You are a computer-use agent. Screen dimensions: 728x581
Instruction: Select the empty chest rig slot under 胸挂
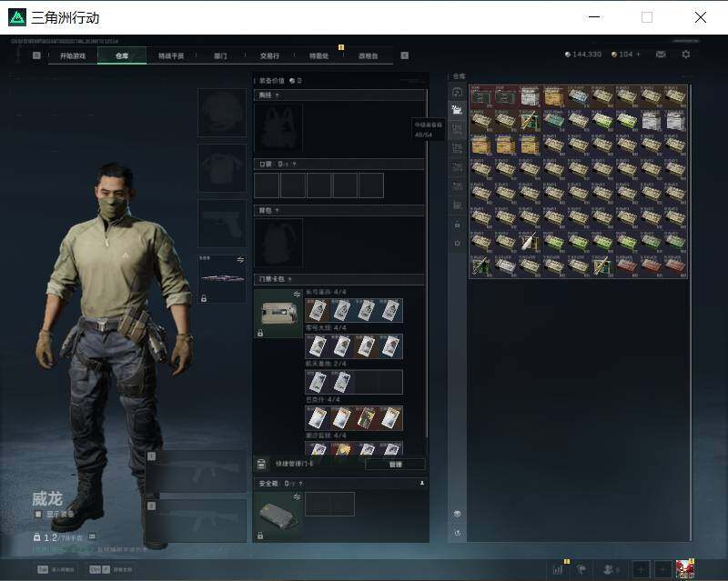(278, 127)
